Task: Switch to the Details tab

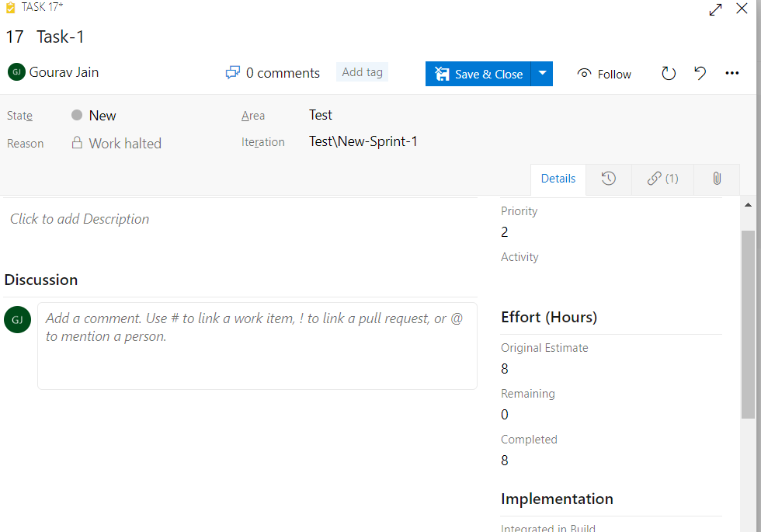Action: point(558,179)
